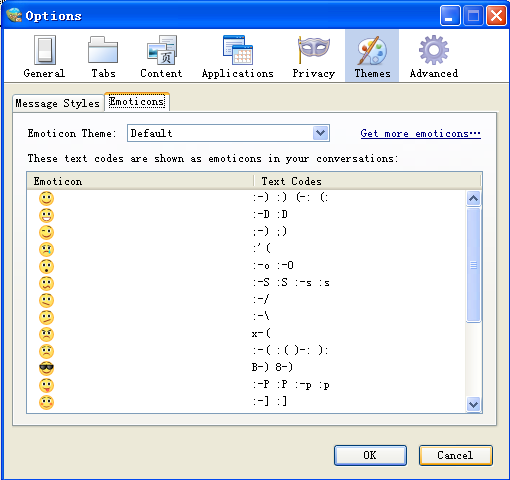Follow the Get more emoticons link

(x=420, y=133)
